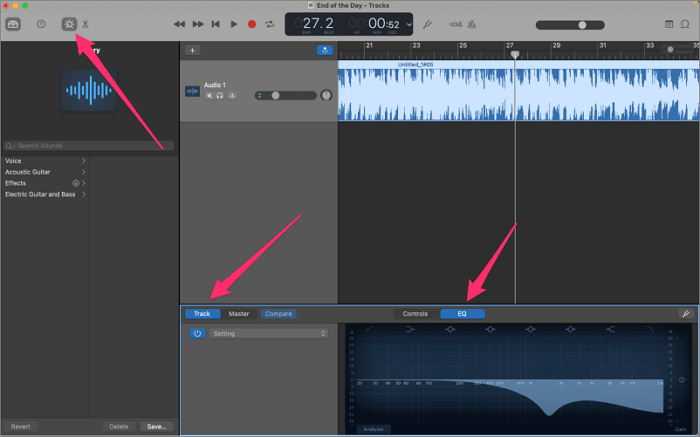700x437 pixels.
Task: Click the Library icon in the toolbar
Action: pos(14,24)
